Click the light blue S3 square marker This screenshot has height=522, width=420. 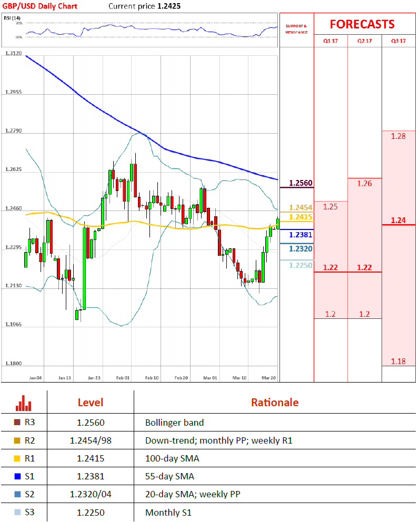coord(17,512)
